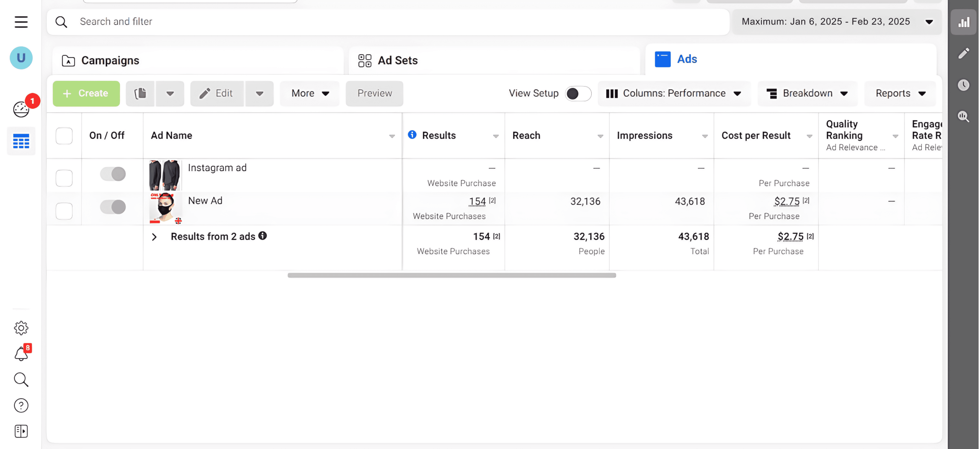Open the history clock panel icon
Screen dimensions: 980x449
pyautogui.click(x=963, y=85)
